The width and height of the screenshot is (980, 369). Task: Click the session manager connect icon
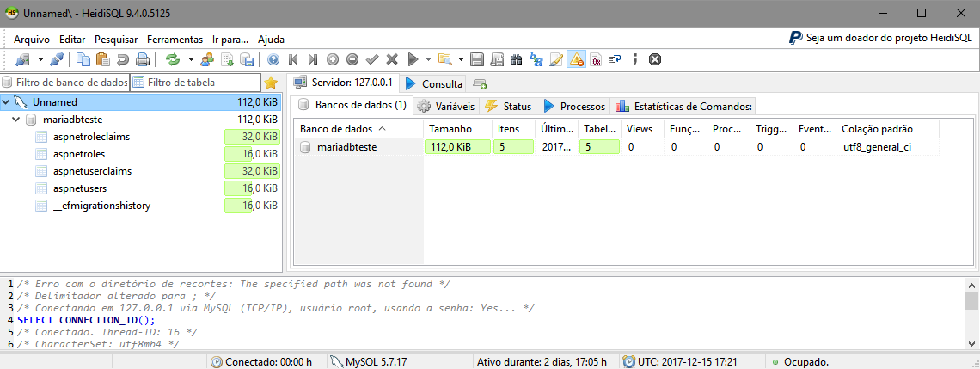(23, 60)
